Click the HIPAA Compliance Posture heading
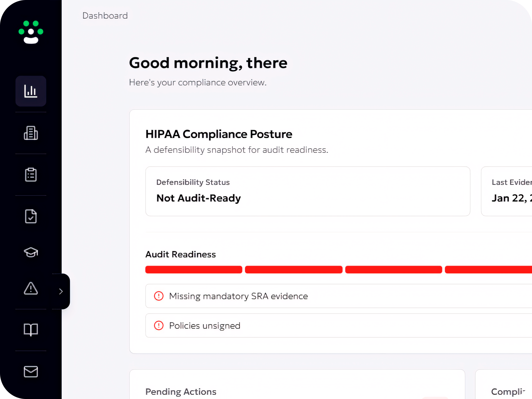532x399 pixels. (219, 134)
